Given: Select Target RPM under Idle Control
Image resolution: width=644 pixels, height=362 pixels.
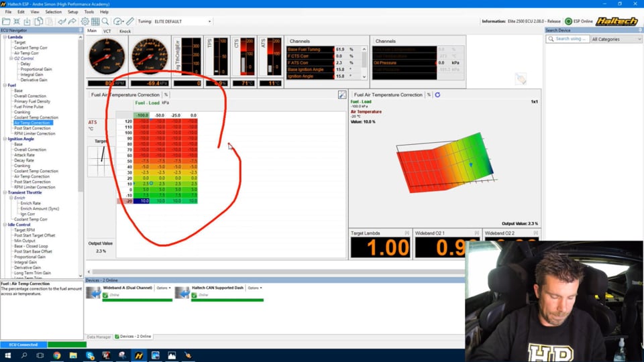Looking at the screenshot, I should click(x=25, y=230).
